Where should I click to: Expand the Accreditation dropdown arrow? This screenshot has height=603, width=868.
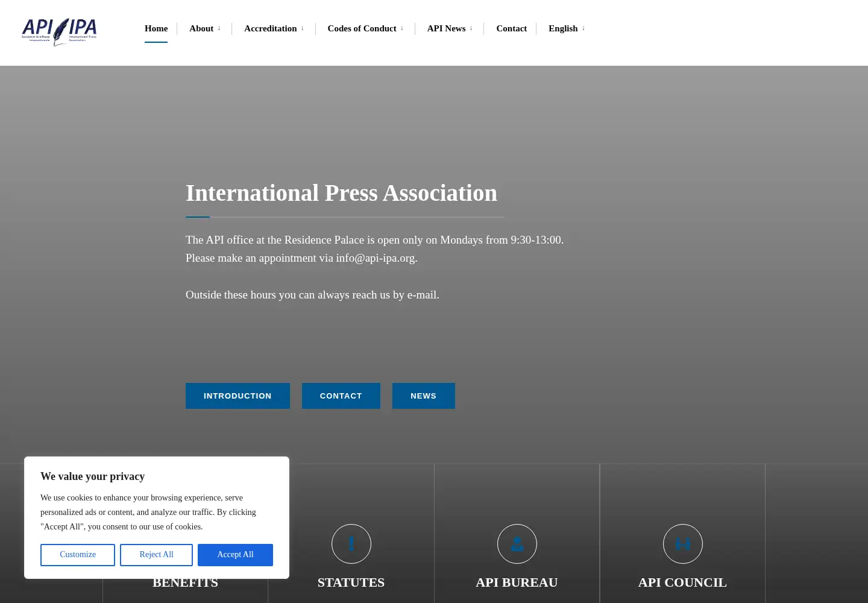(x=302, y=28)
